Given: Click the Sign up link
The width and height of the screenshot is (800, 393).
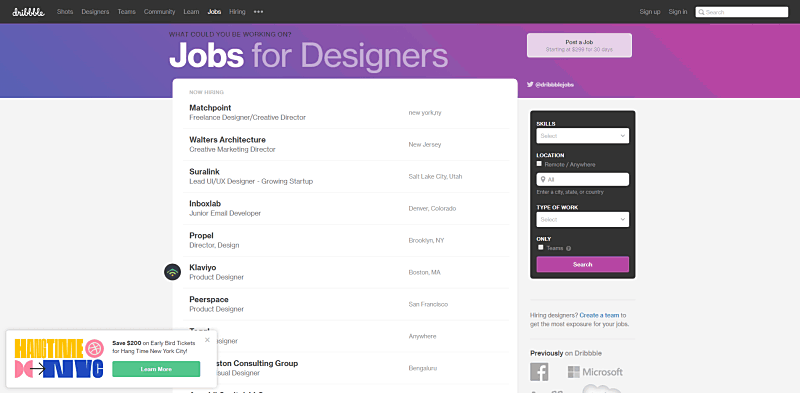Looking at the screenshot, I should 649,12.
